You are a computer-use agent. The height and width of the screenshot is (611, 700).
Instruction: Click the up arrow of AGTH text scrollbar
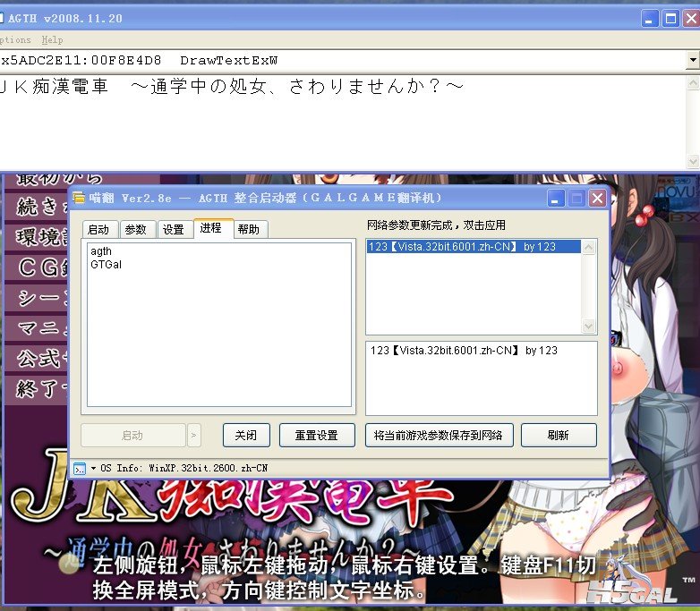click(x=693, y=83)
